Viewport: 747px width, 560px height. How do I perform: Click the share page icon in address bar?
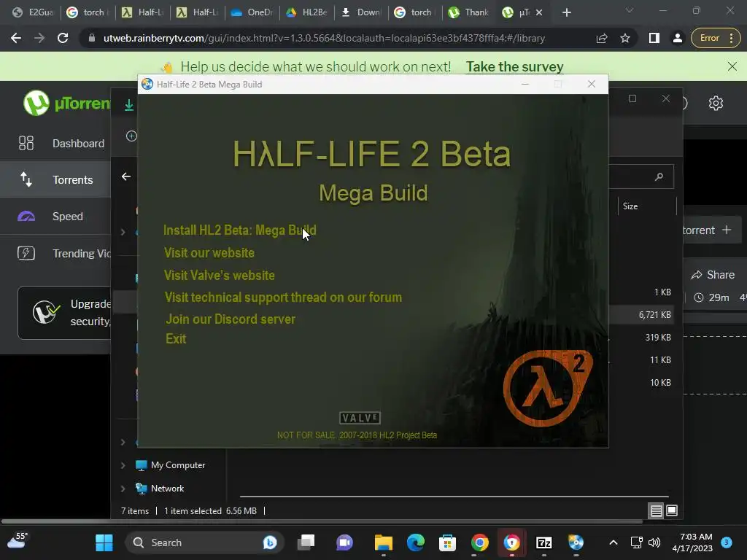tap(602, 38)
